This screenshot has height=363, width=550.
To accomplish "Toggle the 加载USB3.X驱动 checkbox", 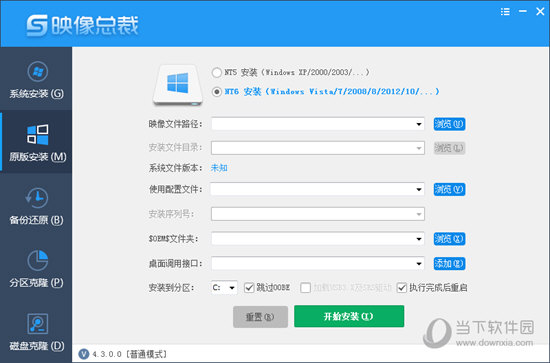I will coord(306,288).
